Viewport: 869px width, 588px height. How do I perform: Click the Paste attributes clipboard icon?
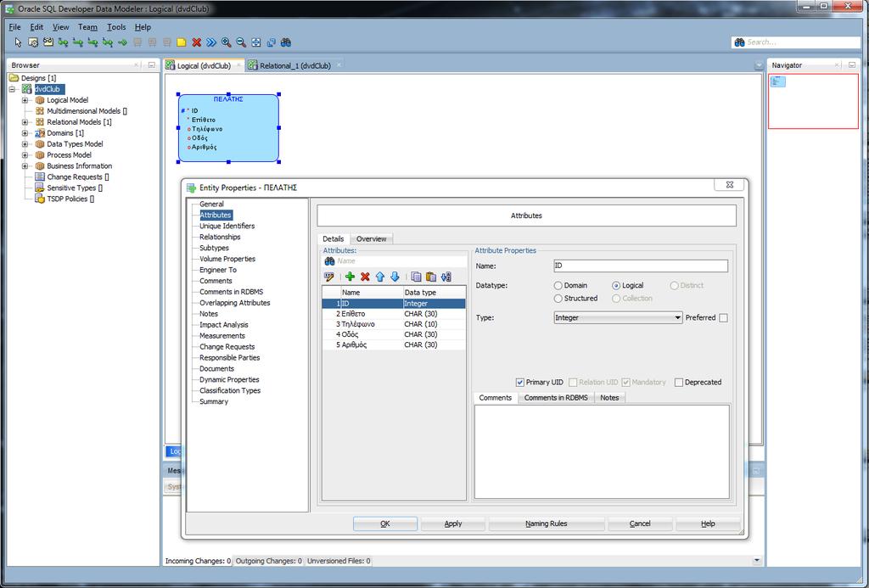[x=430, y=277]
